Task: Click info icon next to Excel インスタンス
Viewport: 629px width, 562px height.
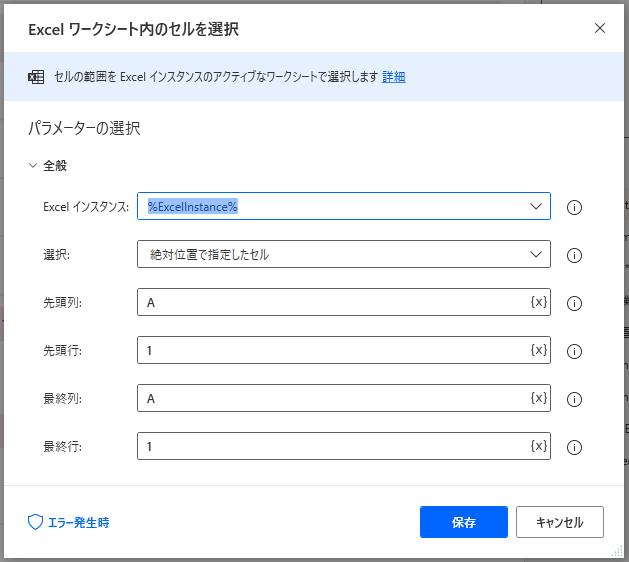Action: pyautogui.click(x=575, y=207)
